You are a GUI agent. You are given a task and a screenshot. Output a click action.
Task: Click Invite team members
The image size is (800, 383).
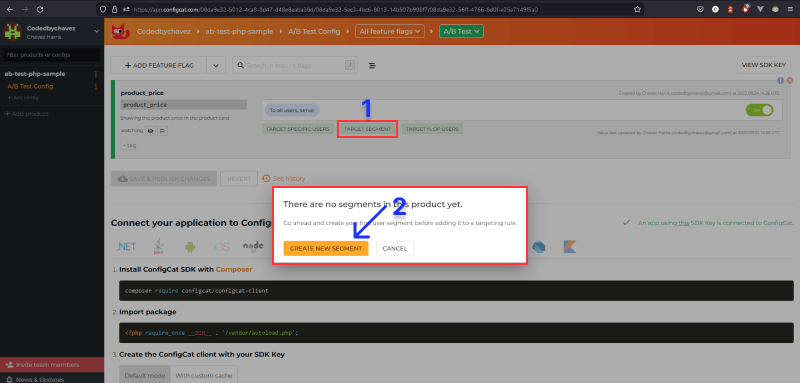click(52, 365)
